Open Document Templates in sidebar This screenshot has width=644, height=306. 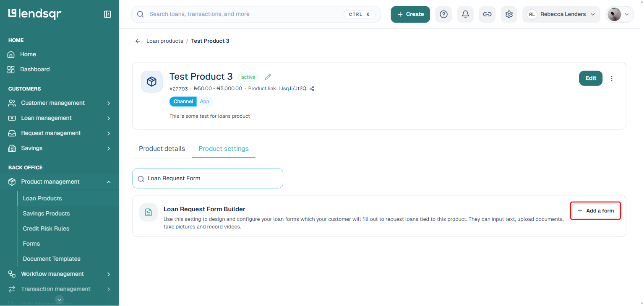click(52, 259)
